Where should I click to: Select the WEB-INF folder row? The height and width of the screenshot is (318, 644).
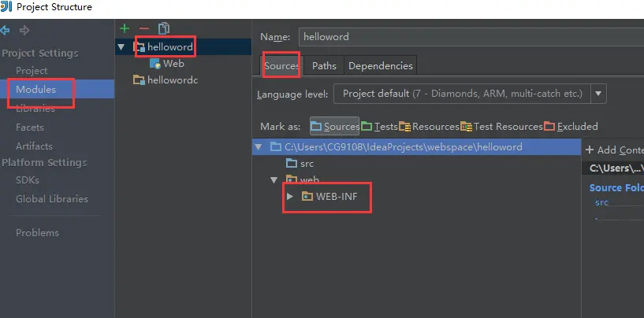tap(416, 197)
